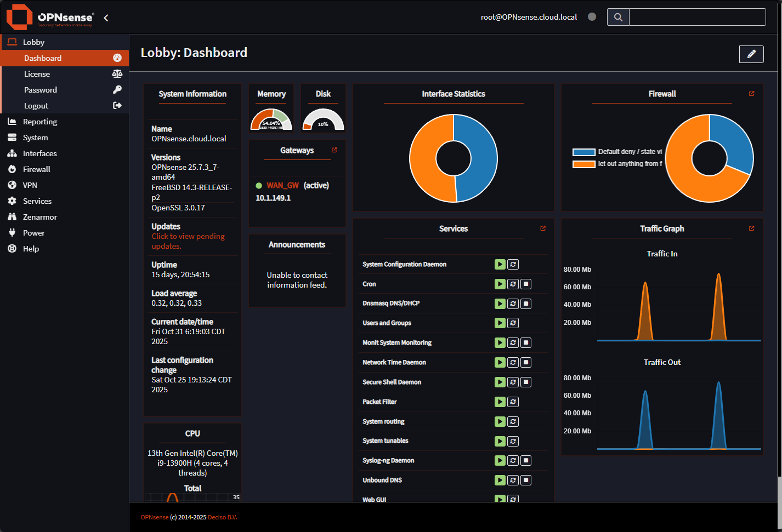Expand the VPN menu
782x532 pixels.
coord(65,185)
